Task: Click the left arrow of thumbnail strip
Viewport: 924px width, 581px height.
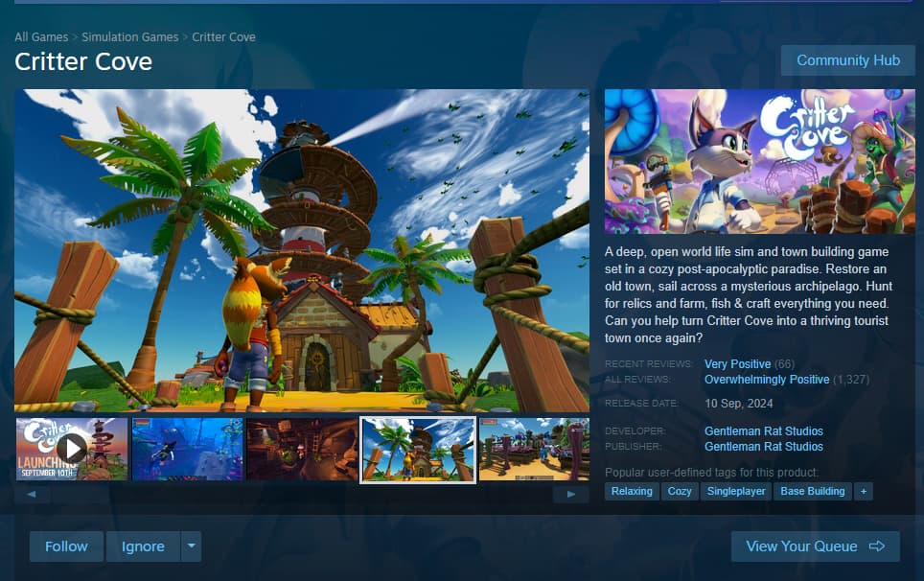Action: [32, 495]
